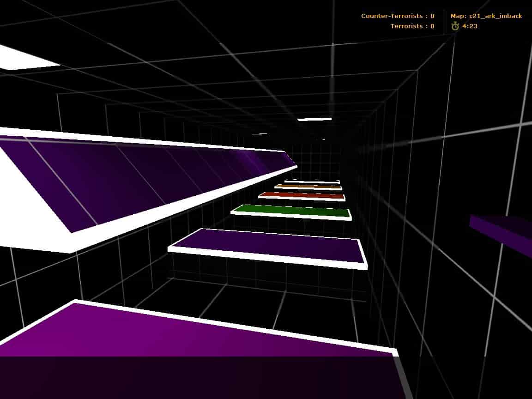Click the 4:23 round timer readout
The image size is (532, 399).
click(470, 26)
